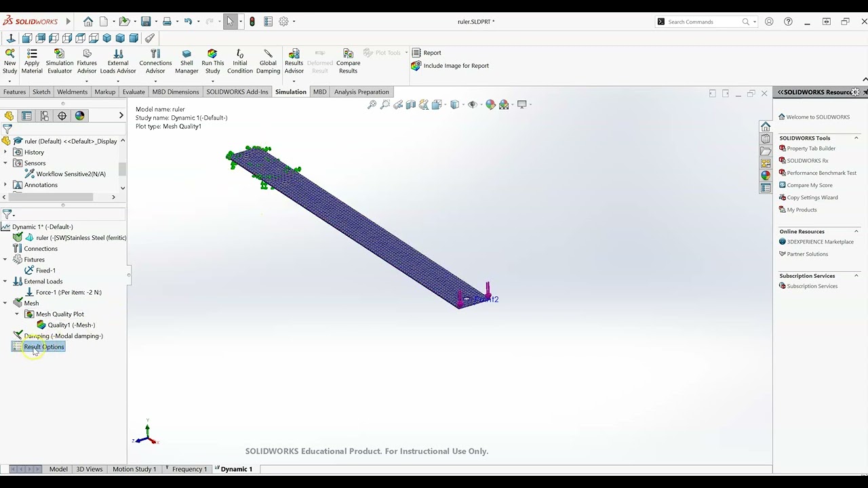The image size is (868, 488).
Task: Open the Analysis Preparation tab
Action: coord(361,91)
